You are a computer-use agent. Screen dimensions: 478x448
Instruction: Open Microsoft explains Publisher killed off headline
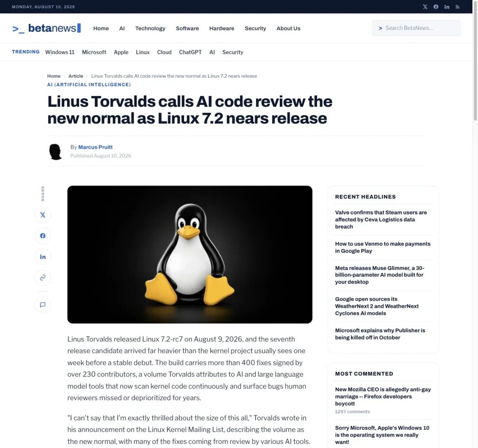(380, 334)
